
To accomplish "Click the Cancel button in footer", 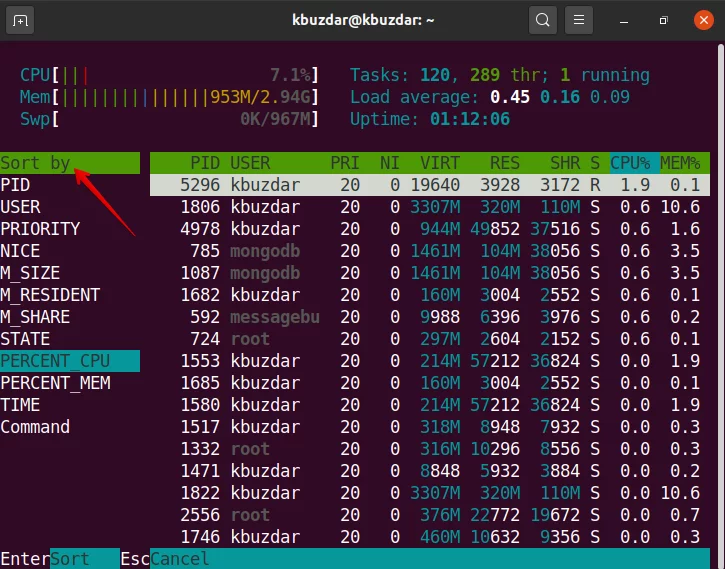I will [179, 559].
